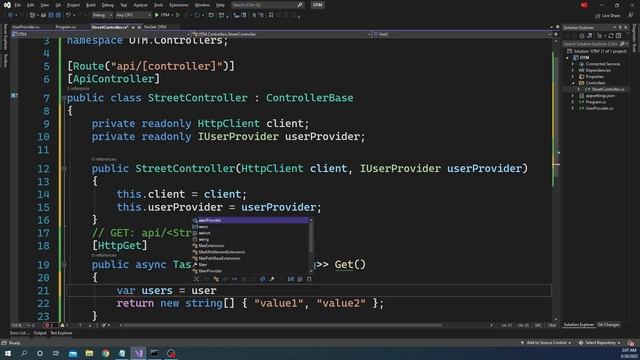Click Solution Explorer home icon
Image resolution: width=640 pixels, height=360 pixels.
pos(582,36)
